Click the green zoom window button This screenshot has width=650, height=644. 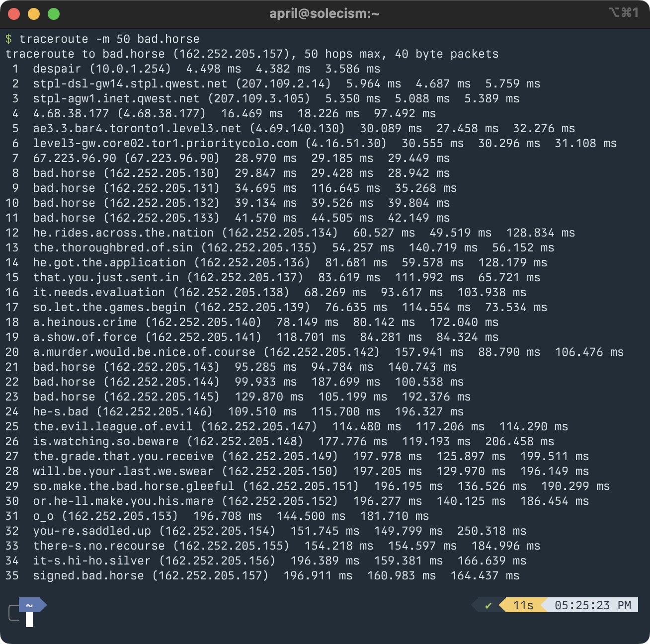tap(54, 14)
